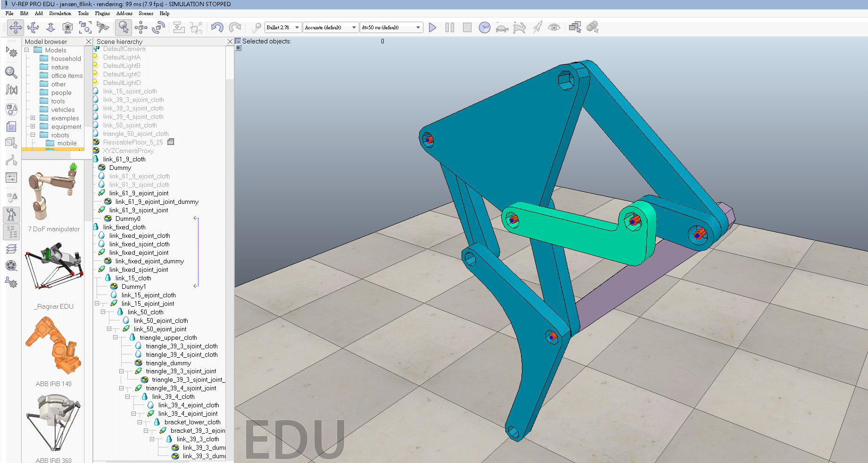The width and height of the screenshot is (868, 463).
Task: Select the object rotate tool
Action: pyautogui.click(x=158, y=27)
